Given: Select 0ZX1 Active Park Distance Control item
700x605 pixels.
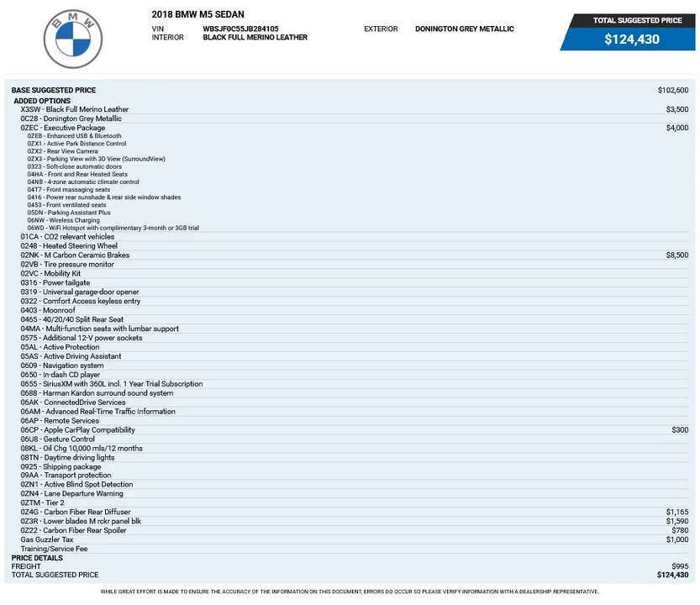Looking at the screenshot, I should [76, 144].
